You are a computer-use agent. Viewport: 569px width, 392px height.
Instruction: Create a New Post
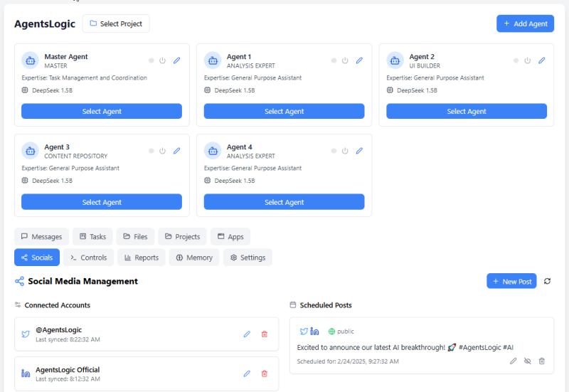point(511,281)
